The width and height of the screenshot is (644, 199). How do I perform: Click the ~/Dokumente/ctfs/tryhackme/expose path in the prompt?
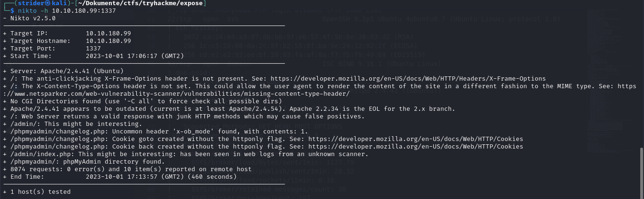[143, 3]
